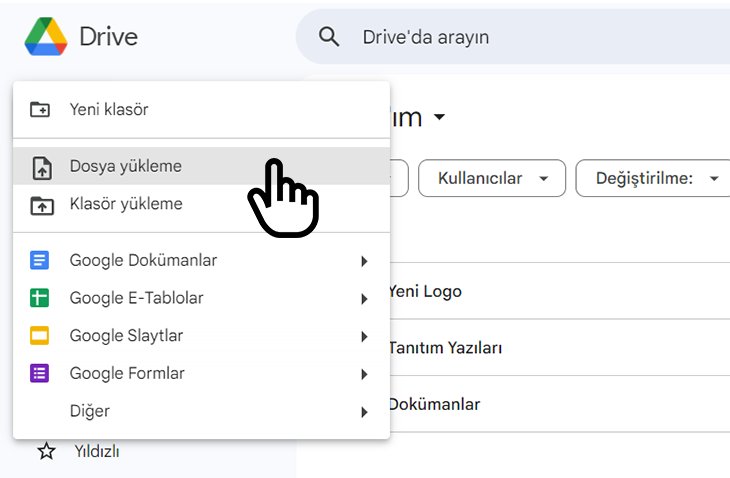
Task: Open the Kullanıcılar filter dropdown
Action: (x=492, y=178)
